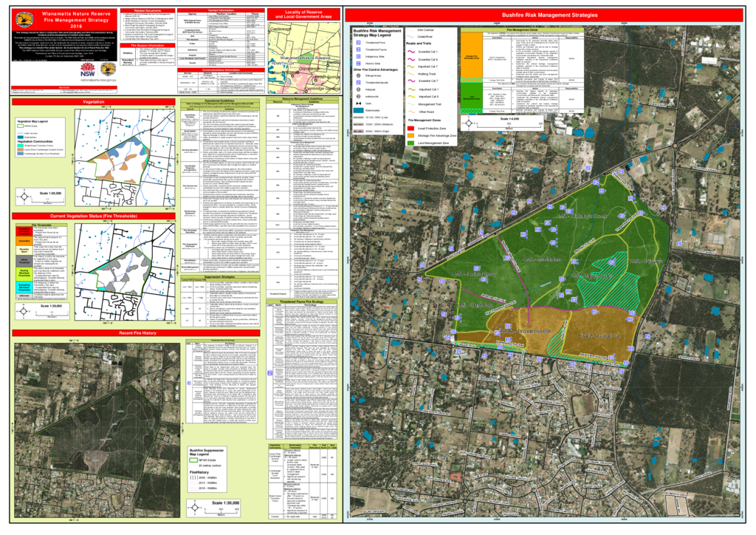Viewport: 756px width, 535px height.
Task: Click the Walking Track line symbol
Action: [x=410, y=74]
